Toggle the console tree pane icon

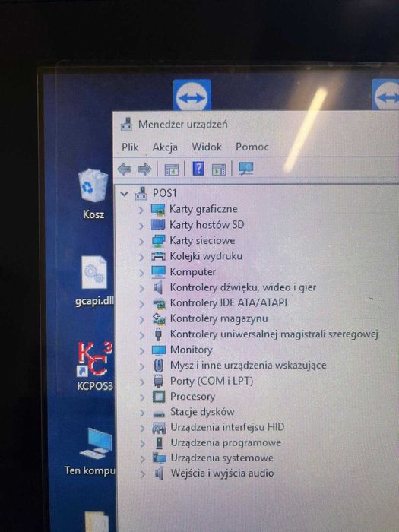click(x=171, y=169)
